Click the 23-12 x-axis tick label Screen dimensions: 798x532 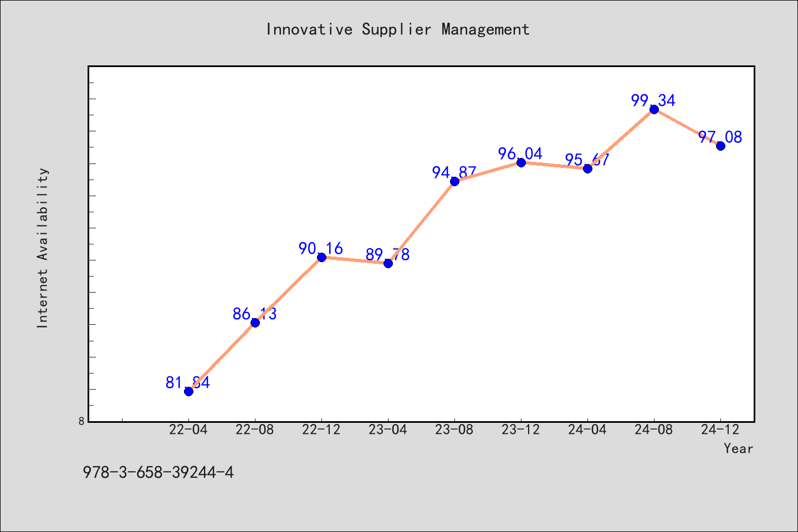pyautogui.click(x=521, y=429)
